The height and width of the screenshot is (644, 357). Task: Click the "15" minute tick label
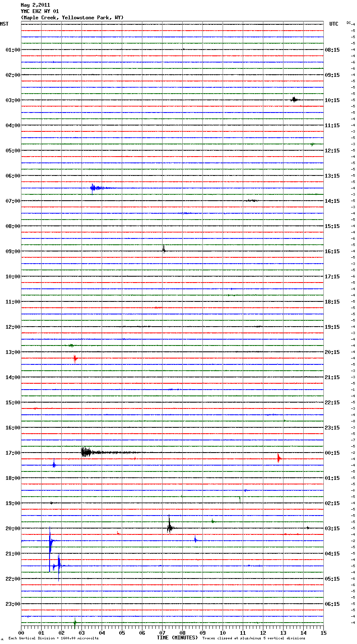[323, 633]
